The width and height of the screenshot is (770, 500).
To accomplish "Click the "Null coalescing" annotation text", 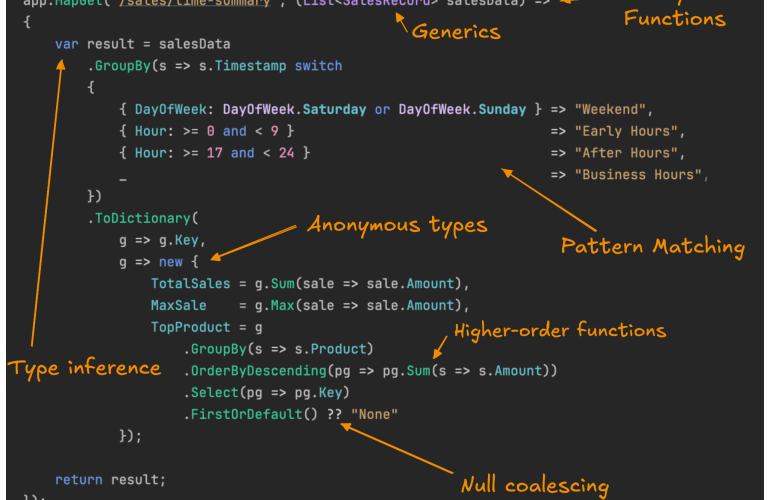I will (534, 486).
